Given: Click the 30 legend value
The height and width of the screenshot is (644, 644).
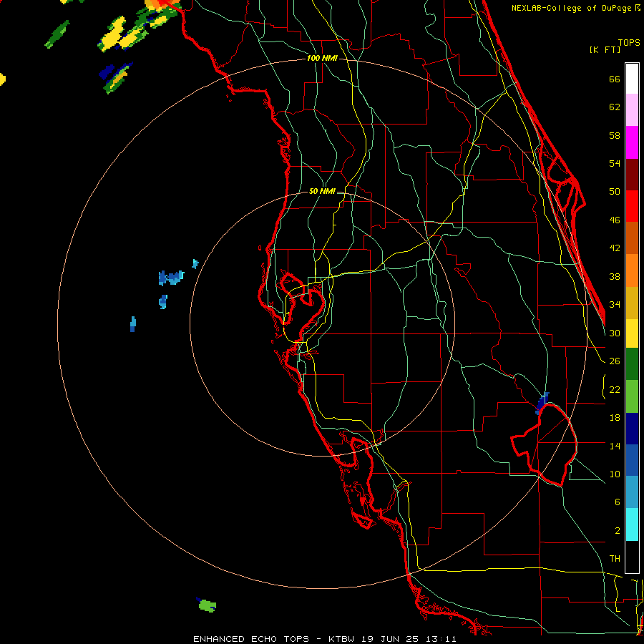Looking at the screenshot, I should (615, 333).
